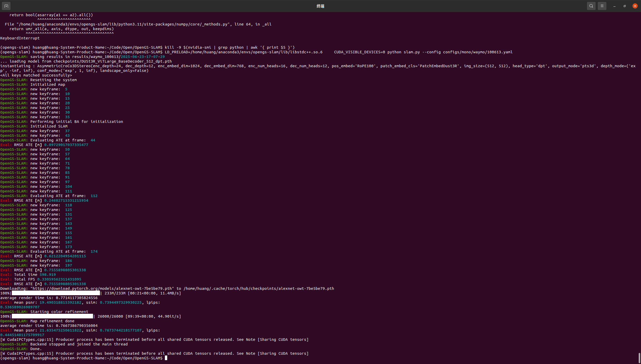641x364 pixels.
Task: Click the 'new keyframe: 35' line
Action: point(35,117)
